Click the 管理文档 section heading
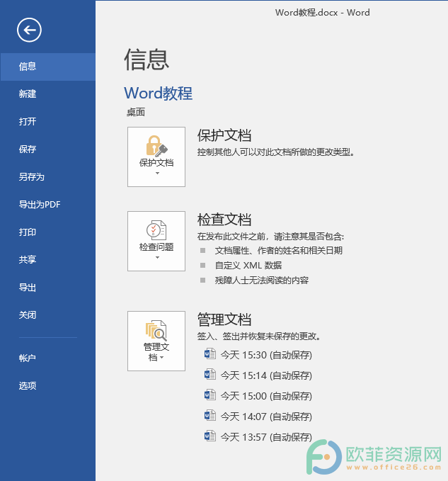448x481 pixels. [224, 319]
